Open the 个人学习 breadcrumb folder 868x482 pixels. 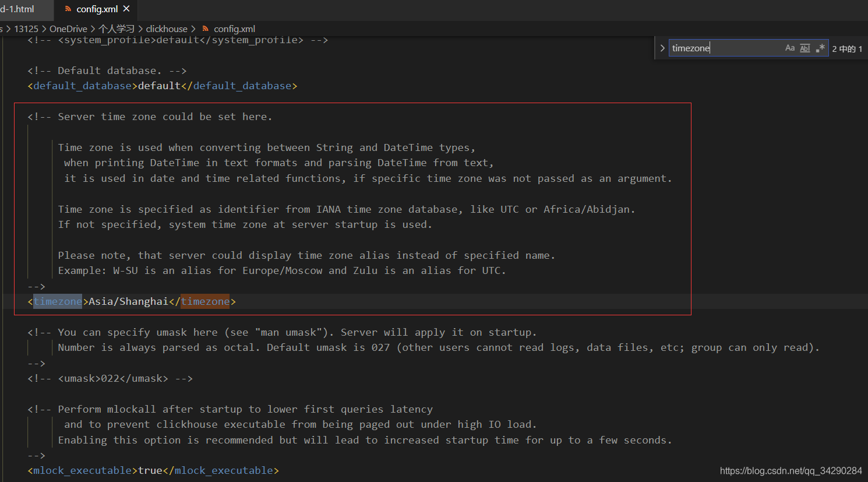click(x=117, y=29)
